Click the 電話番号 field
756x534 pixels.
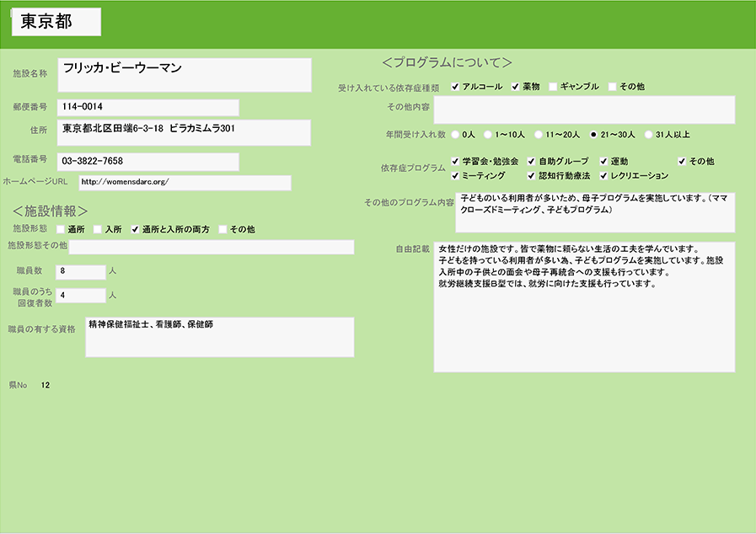(x=147, y=161)
